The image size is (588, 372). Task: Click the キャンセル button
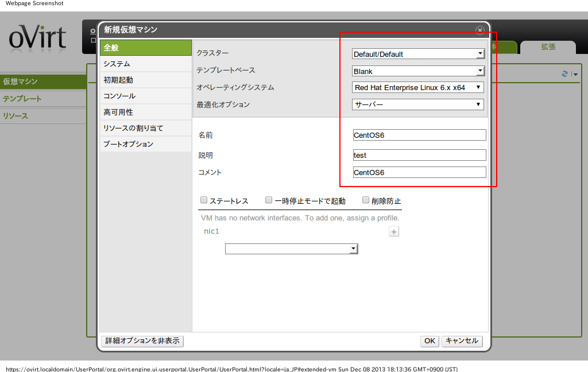(462, 341)
